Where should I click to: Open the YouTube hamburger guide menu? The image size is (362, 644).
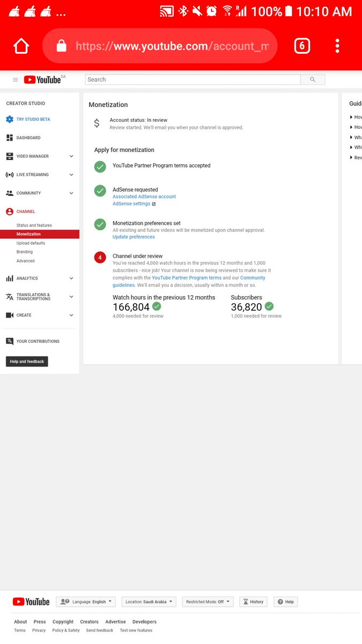click(x=15, y=79)
